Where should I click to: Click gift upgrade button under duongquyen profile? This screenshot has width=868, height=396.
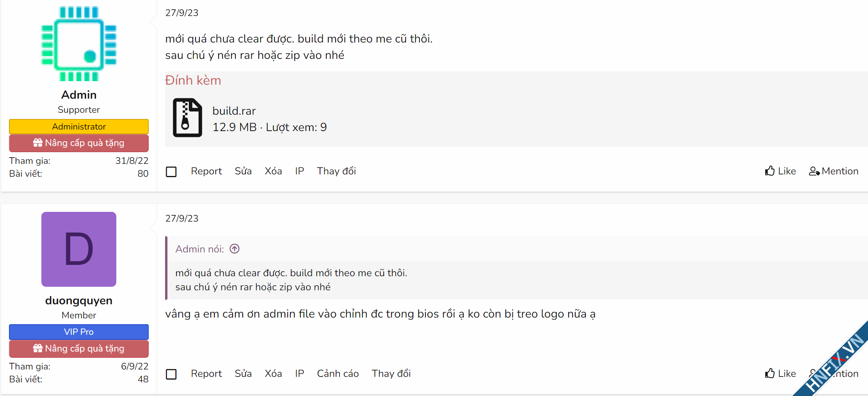(79, 349)
